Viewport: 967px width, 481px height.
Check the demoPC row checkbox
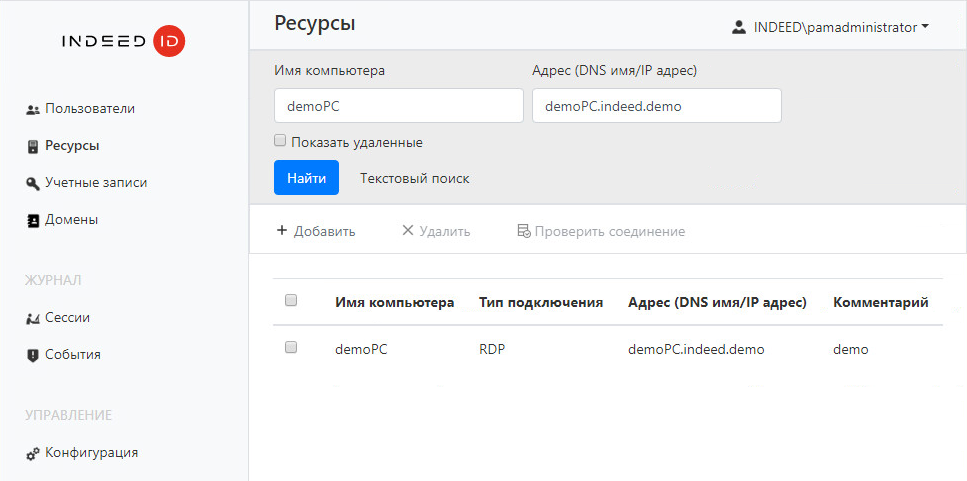click(291, 348)
